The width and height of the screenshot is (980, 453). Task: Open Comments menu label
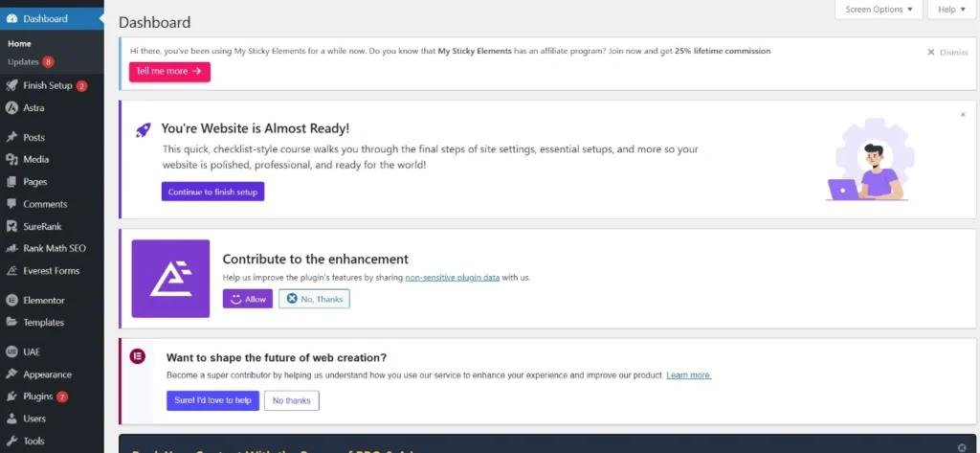coord(45,204)
